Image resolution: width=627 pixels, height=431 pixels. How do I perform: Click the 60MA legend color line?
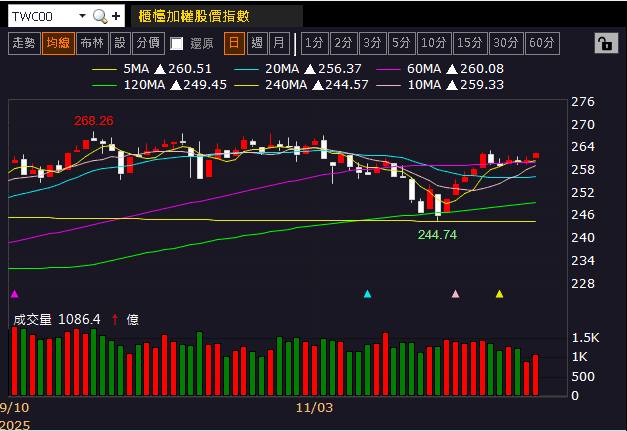[x=388, y=70]
